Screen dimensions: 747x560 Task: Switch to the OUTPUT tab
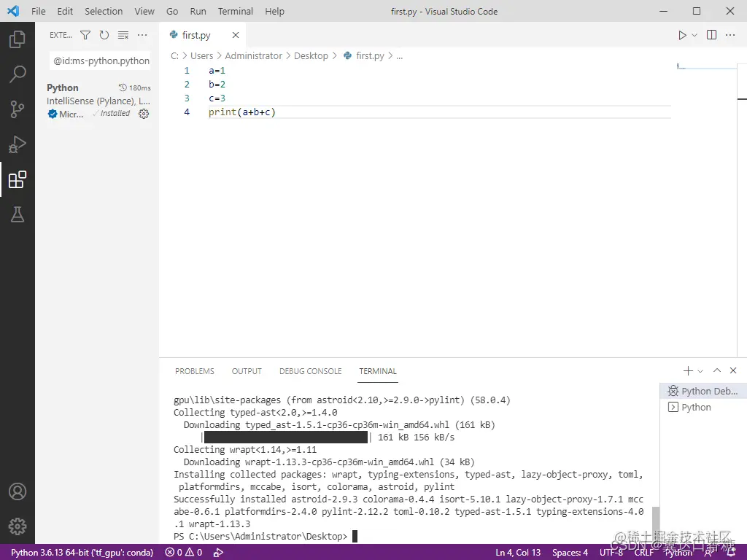(x=247, y=371)
